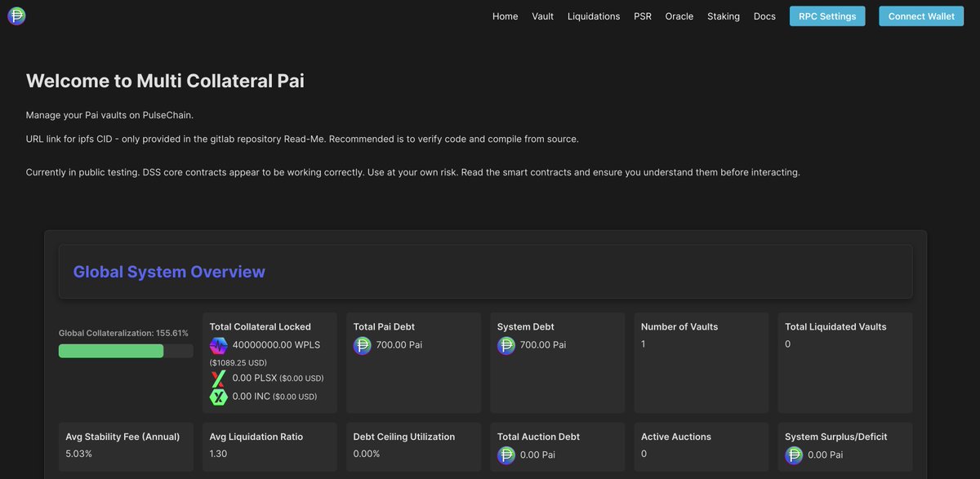
Task: Open RPC Settings
Action: click(x=827, y=16)
